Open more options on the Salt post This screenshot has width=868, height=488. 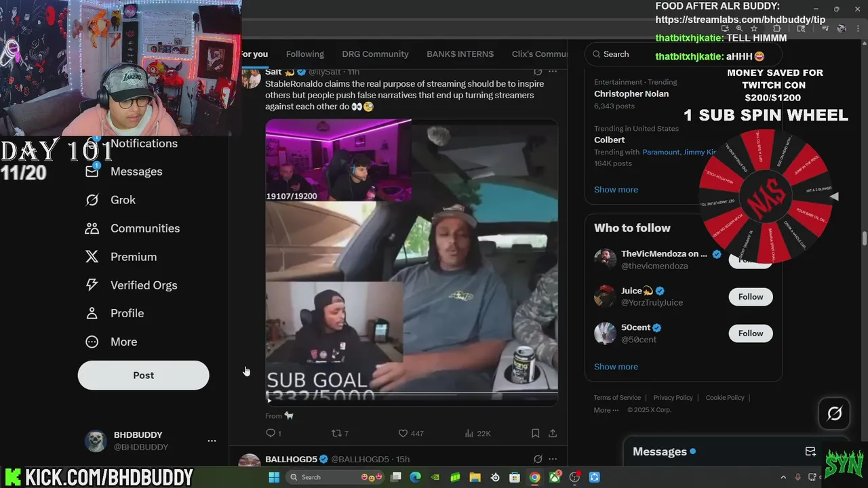pos(553,71)
